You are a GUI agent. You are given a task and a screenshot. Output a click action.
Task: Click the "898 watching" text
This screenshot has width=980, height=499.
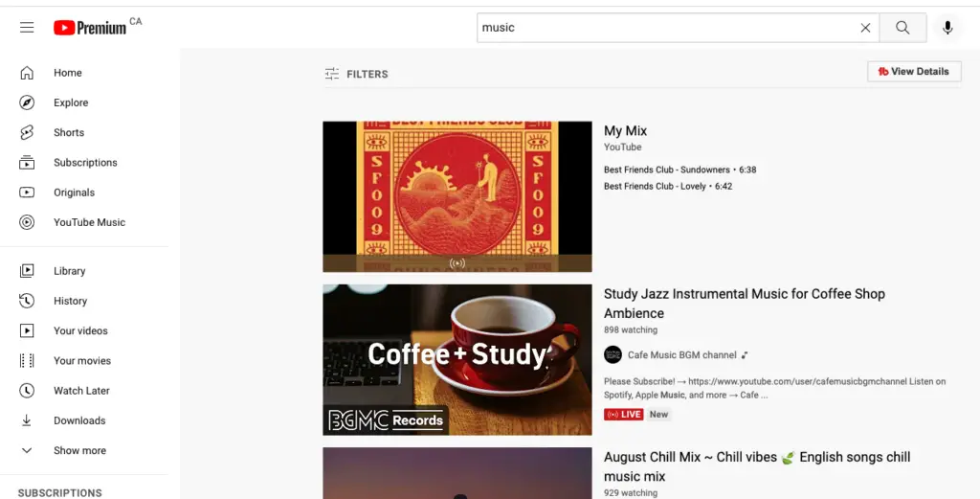[x=631, y=329]
